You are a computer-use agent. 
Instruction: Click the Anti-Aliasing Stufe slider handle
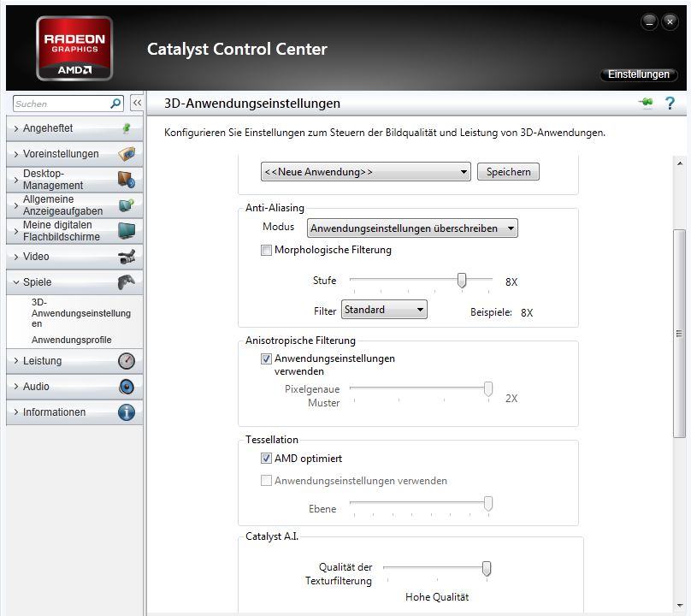(x=462, y=280)
